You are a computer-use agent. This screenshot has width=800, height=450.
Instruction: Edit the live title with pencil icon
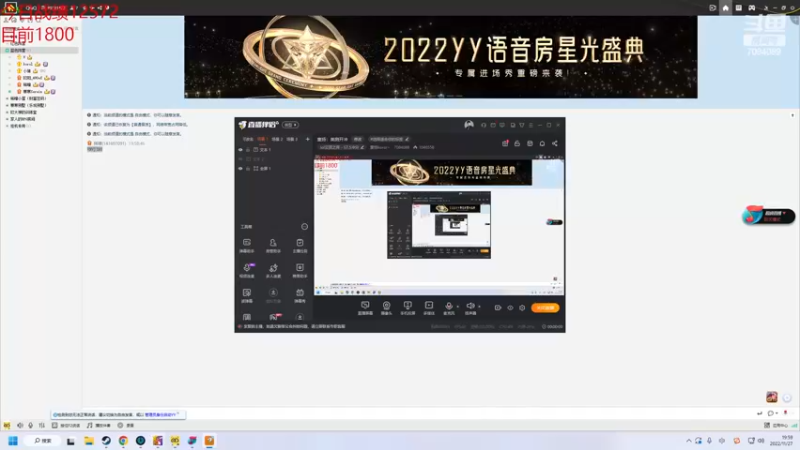click(407, 139)
